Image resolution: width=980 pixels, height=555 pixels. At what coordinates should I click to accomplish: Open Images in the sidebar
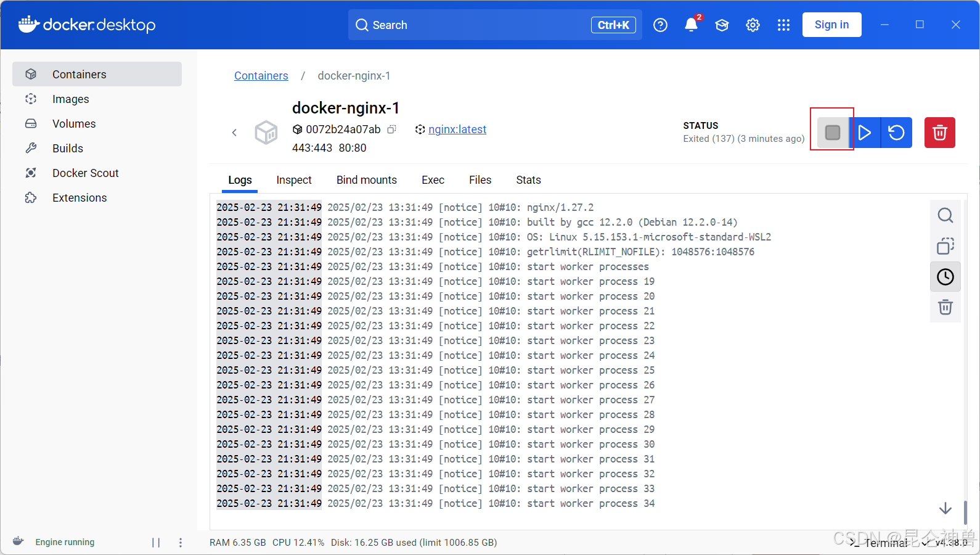[97, 99]
